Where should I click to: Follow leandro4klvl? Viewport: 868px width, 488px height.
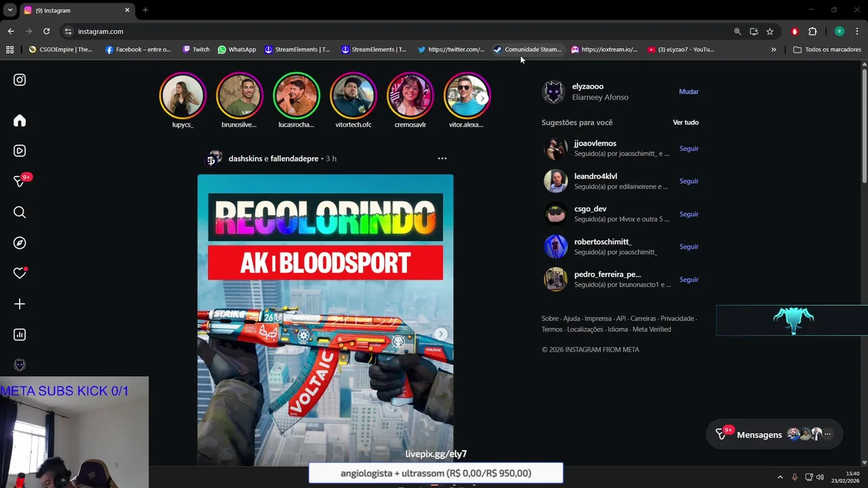[x=689, y=181]
